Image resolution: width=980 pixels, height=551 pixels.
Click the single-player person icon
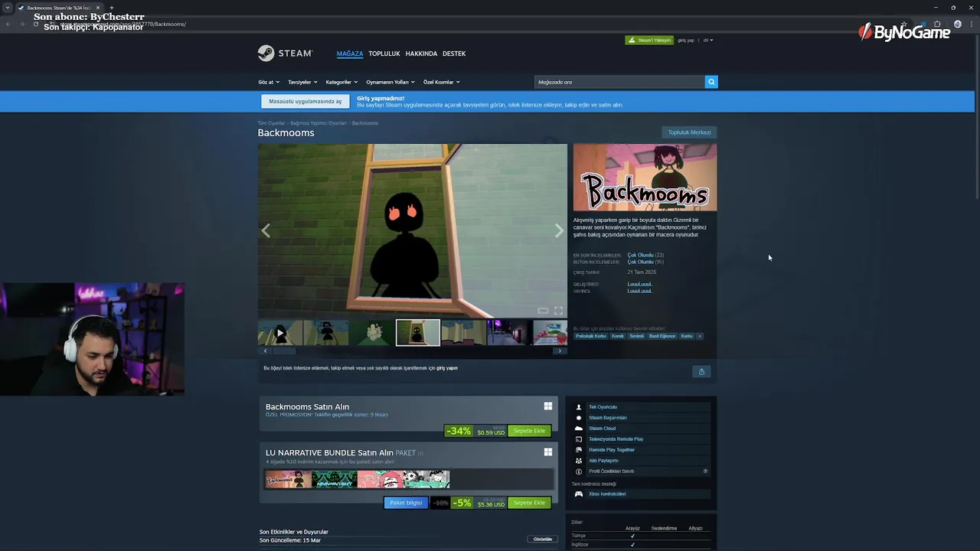click(x=579, y=407)
